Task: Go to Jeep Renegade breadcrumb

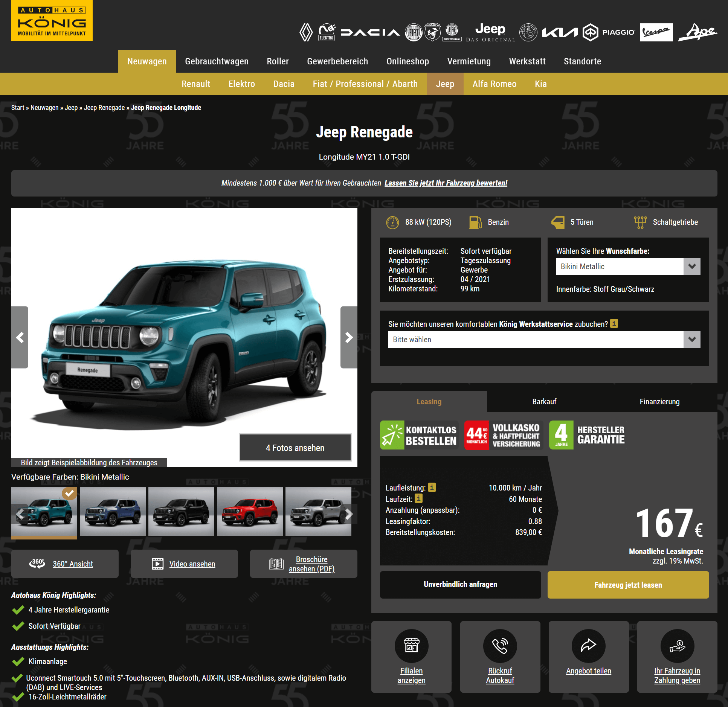Action: pyautogui.click(x=104, y=108)
